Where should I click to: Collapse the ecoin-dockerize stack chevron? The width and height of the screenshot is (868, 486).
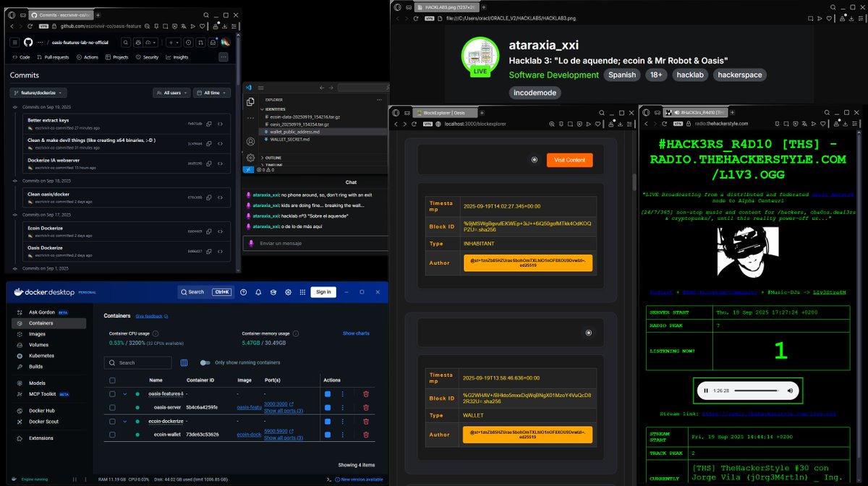(124, 421)
